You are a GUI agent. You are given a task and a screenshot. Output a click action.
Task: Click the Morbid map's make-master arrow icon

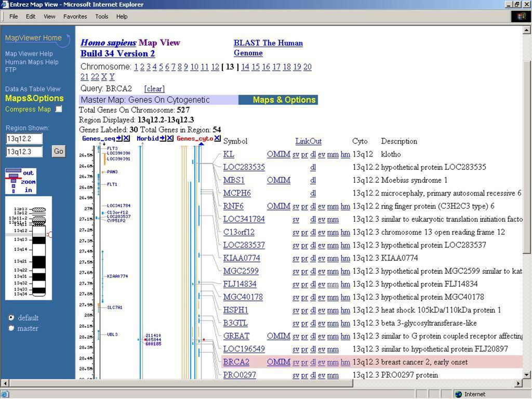coord(163,138)
